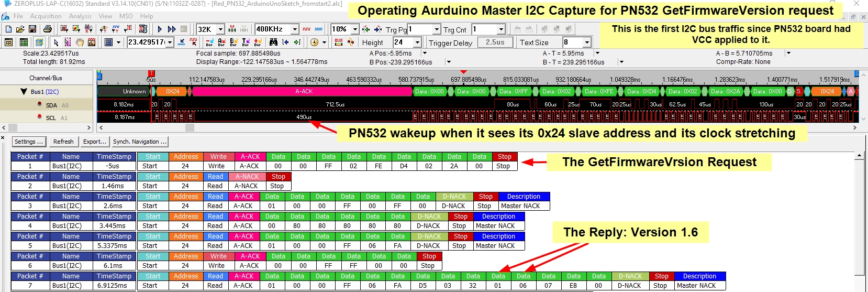
Task: Click the clock time display icon
Action: click(x=314, y=42)
